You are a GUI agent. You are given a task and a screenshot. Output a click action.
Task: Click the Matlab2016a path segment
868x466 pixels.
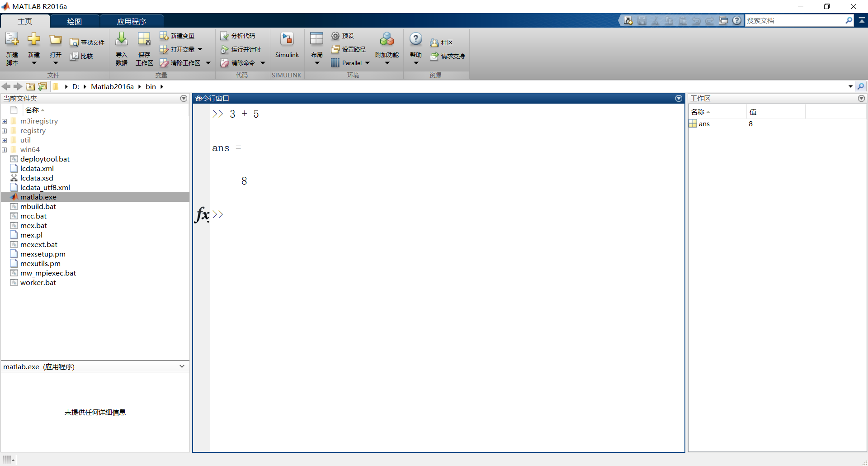tap(113, 86)
